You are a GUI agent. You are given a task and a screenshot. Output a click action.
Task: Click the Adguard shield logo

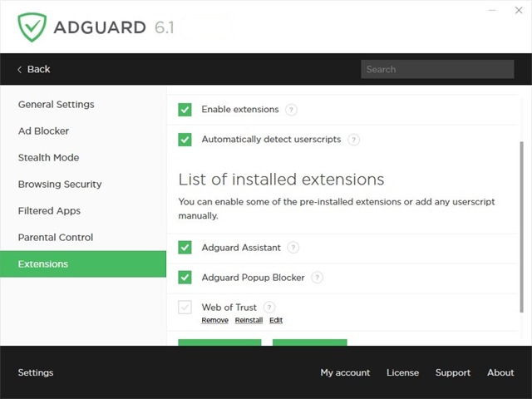[32, 27]
